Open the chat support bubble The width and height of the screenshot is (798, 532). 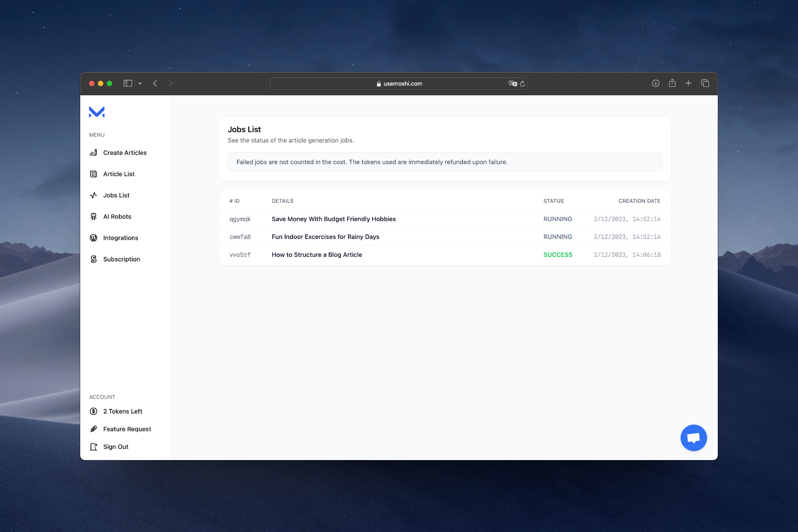click(x=693, y=438)
